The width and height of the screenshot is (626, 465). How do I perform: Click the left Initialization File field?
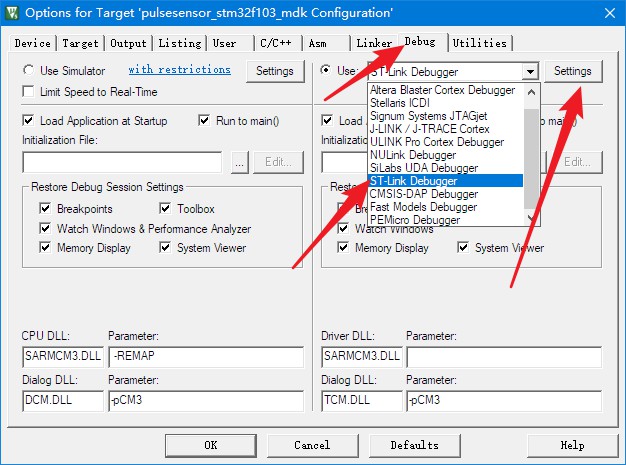(x=122, y=162)
